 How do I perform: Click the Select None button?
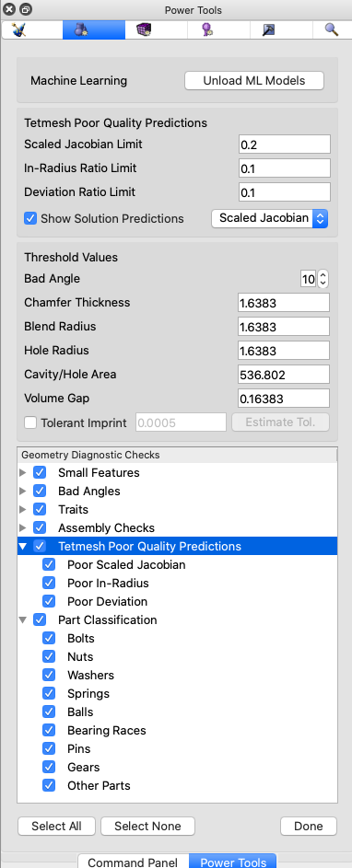coord(147,826)
